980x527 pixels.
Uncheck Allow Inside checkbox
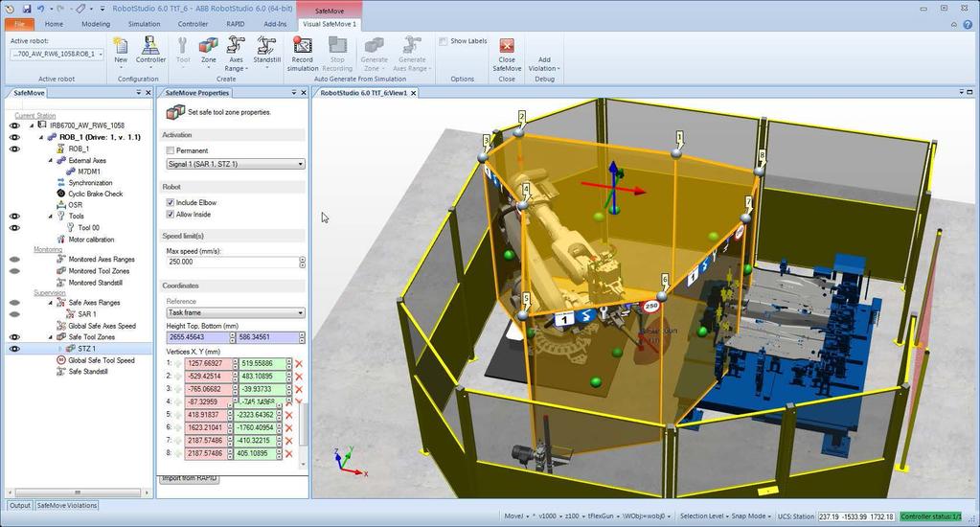(170, 215)
